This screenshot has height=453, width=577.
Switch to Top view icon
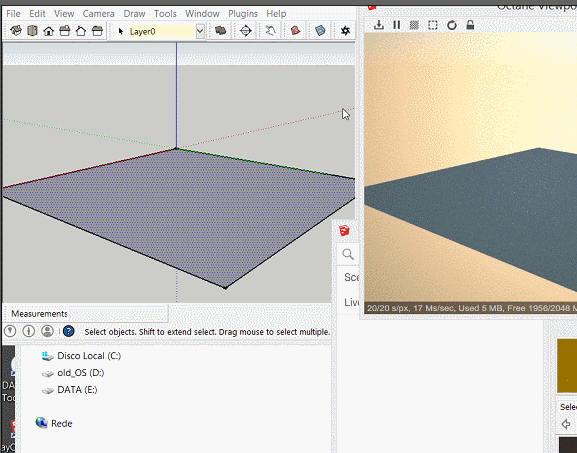coord(32,31)
